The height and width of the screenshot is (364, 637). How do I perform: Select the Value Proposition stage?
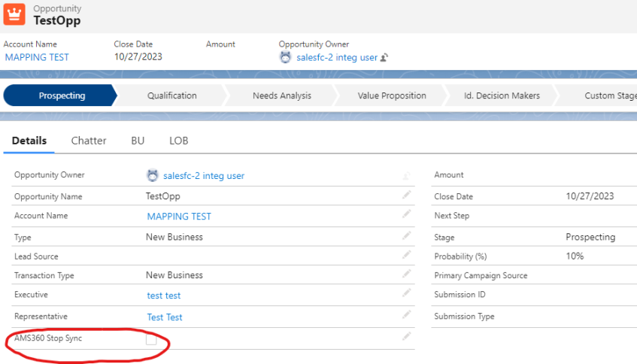(x=391, y=96)
